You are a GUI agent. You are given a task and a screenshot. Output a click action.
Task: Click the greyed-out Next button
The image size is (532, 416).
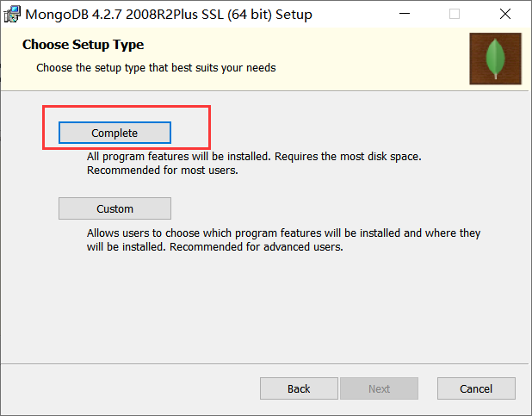[379, 388]
